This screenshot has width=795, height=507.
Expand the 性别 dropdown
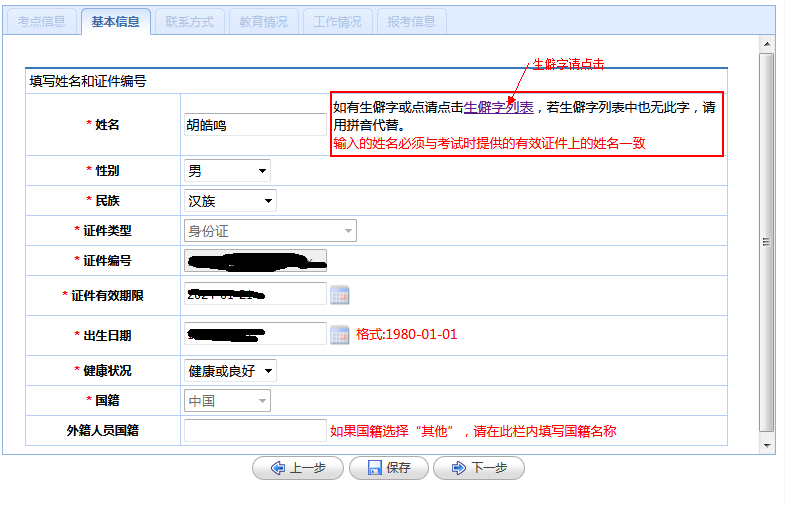[228, 171]
